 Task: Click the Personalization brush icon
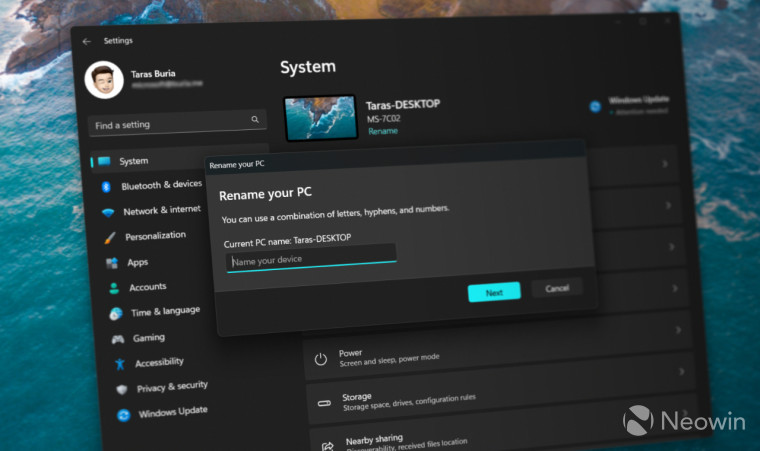[110, 238]
